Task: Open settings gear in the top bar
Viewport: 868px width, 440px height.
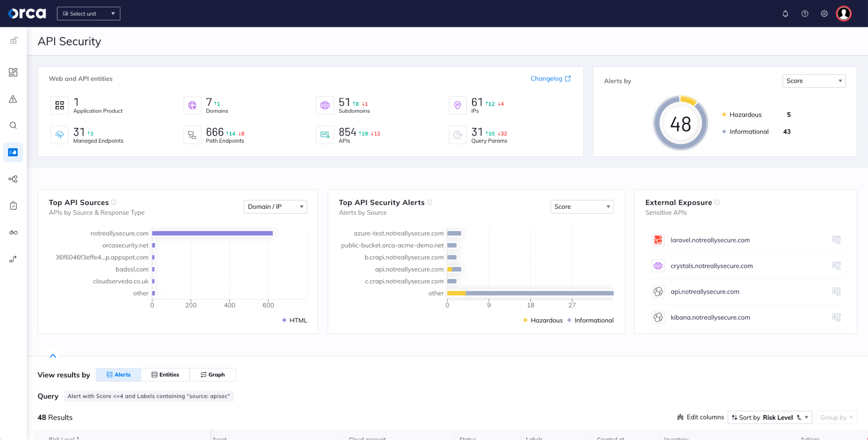Action: pyautogui.click(x=824, y=13)
